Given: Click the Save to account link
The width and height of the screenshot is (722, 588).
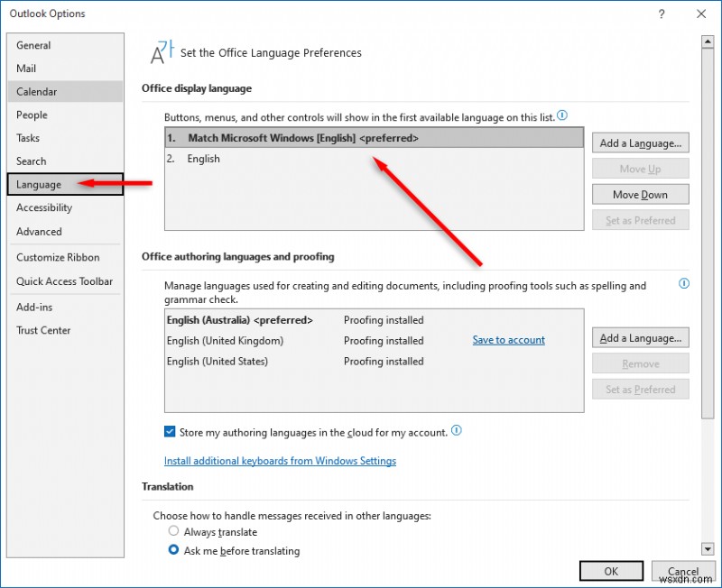Looking at the screenshot, I should [x=508, y=340].
